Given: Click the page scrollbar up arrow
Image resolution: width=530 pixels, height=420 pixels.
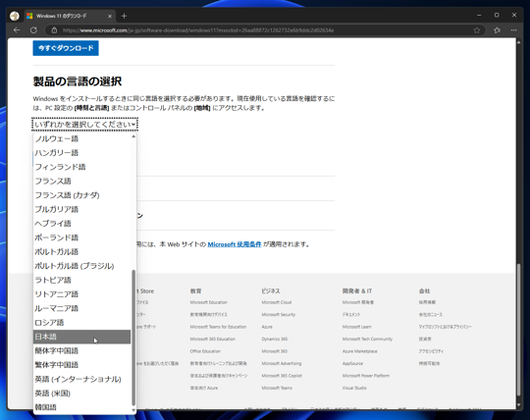Looking at the screenshot, I should 518,42.
